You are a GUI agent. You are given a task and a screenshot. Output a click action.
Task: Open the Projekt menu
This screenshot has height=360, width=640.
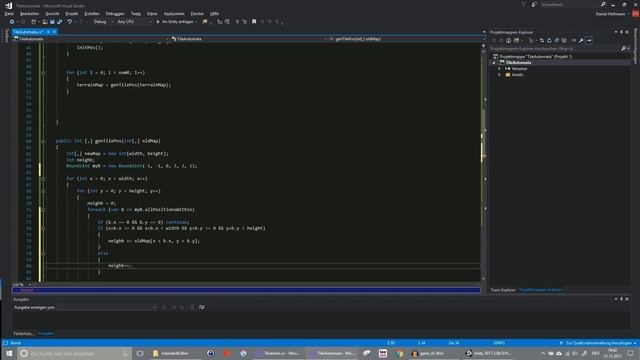point(71,13)
